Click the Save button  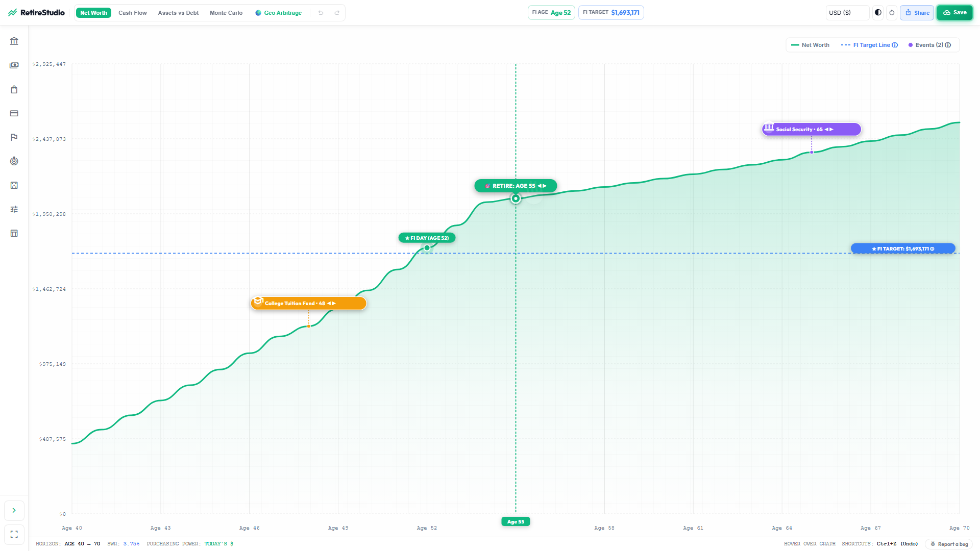(954, 13)
